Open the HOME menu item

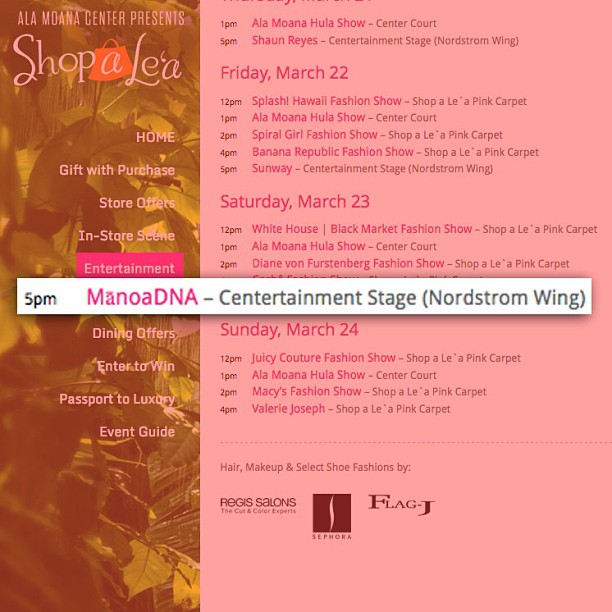pos(155,137)
